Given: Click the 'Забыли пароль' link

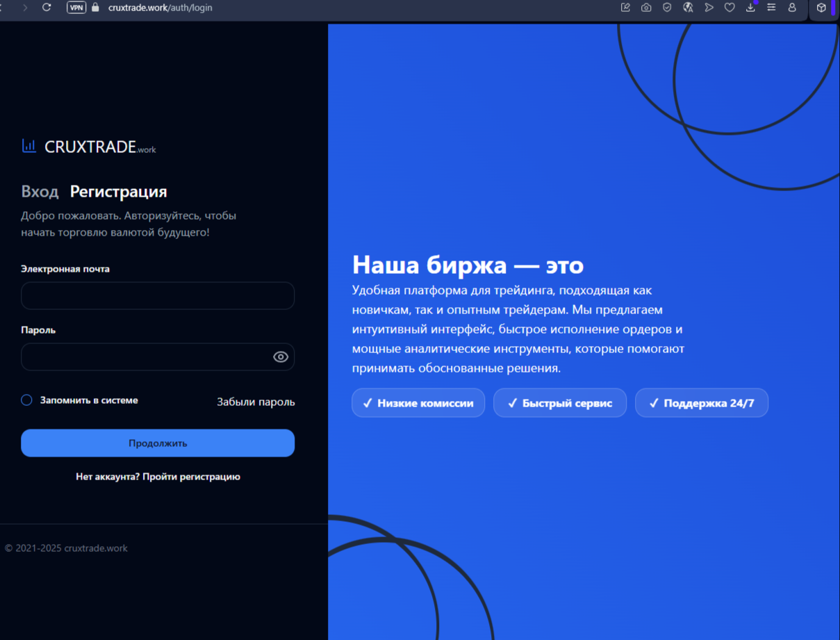Looking at the screenshot, I should click(256, 402).
